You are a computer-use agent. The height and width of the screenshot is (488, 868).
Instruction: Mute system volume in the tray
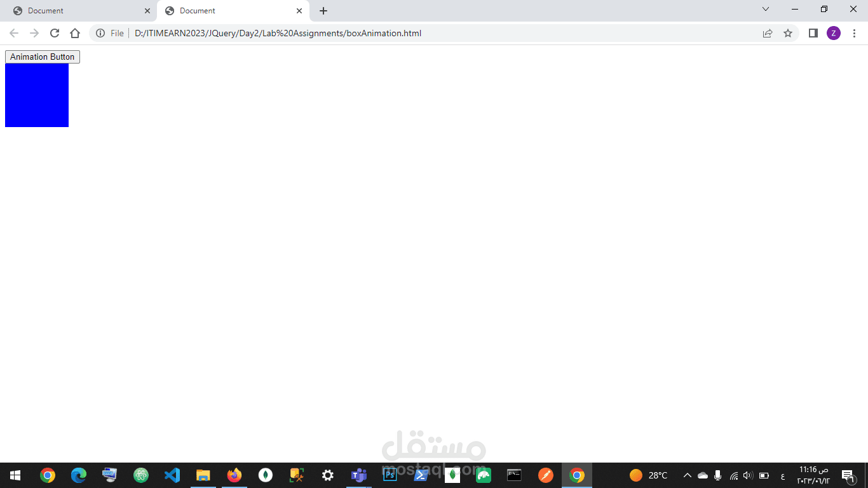point(747,475)
